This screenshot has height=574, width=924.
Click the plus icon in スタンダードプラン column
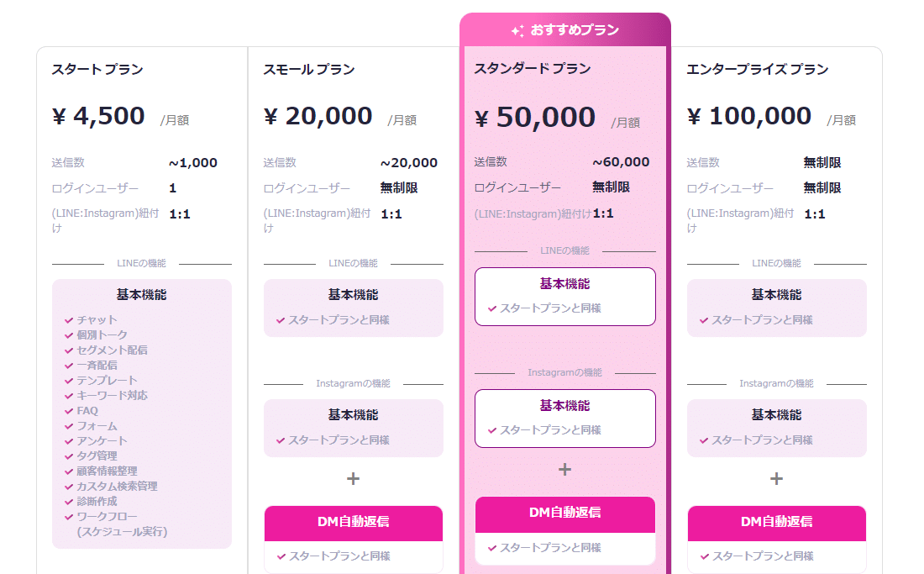564,469
